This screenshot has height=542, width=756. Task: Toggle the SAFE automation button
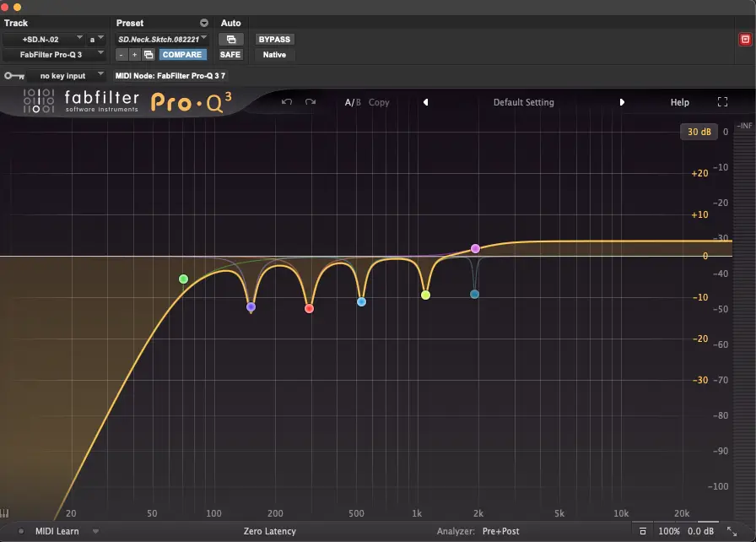230,54
